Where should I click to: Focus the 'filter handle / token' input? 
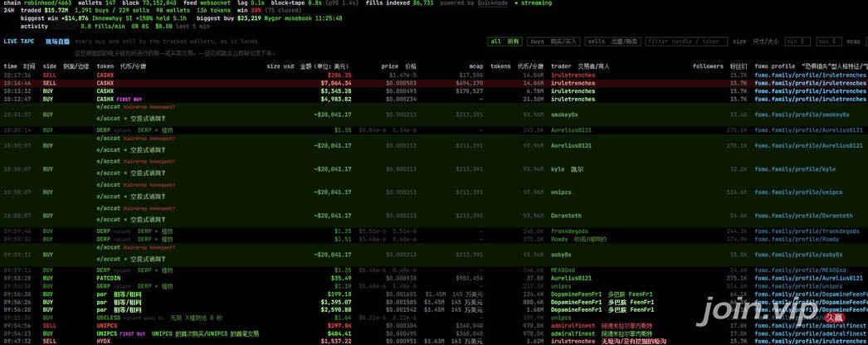click(686, 41)
